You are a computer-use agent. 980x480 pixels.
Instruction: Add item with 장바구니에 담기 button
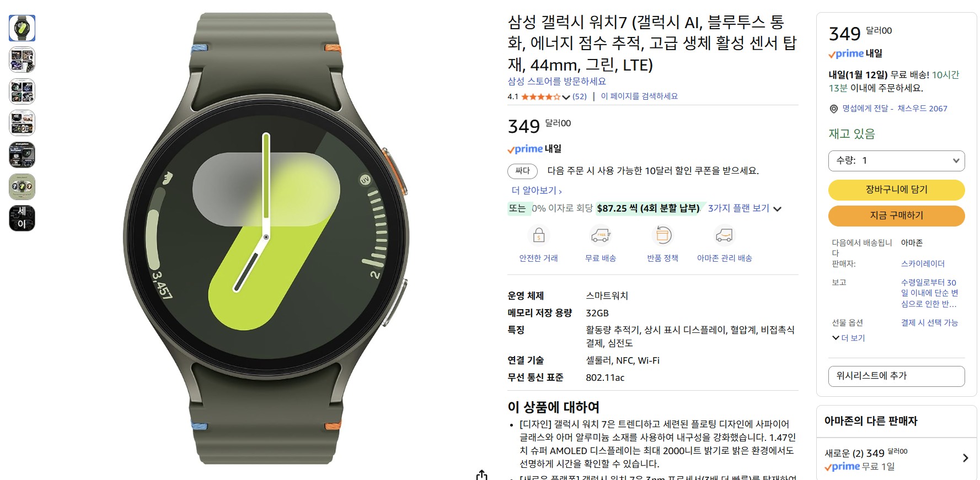click(896, 190)
